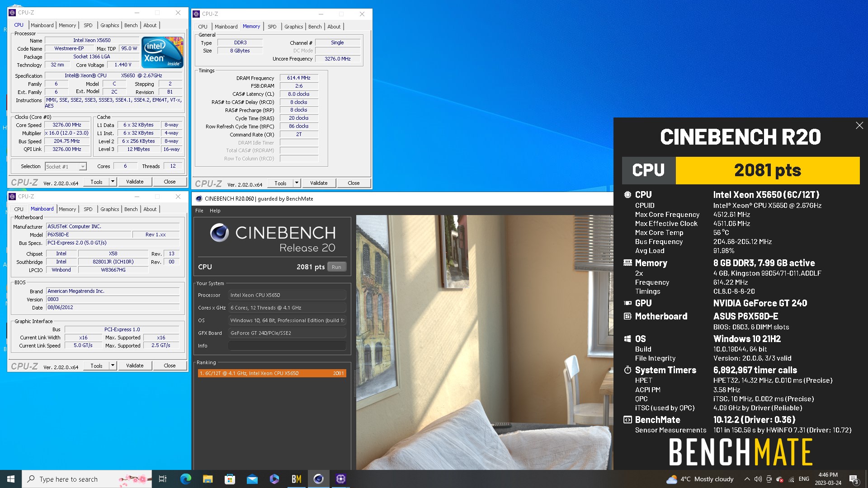Open the clock and date in the taskbar

coord(828,479)
